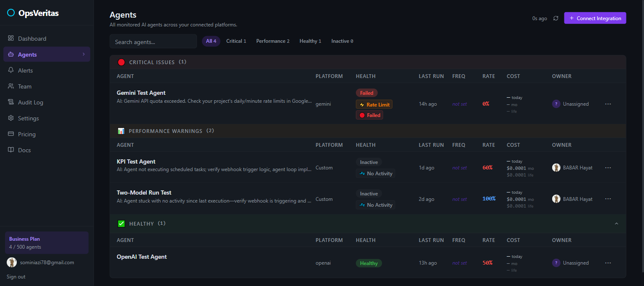Click the No Activity badge for Two-Model Run Test
The width and height of the screenshot is (644, 286).
375,205
